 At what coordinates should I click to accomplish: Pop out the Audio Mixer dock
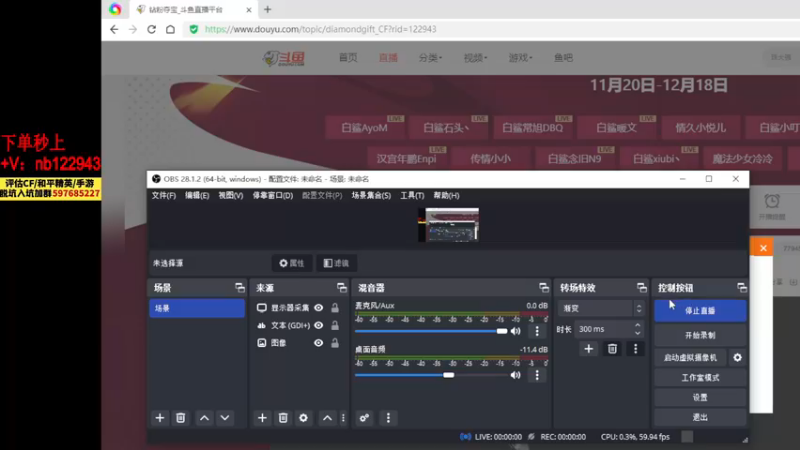(544, 288)
